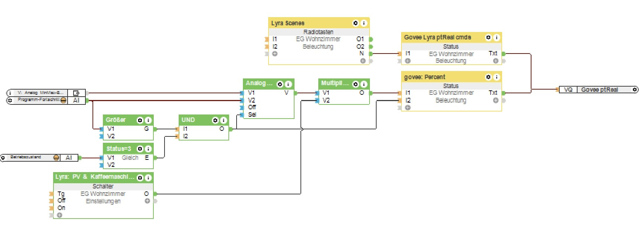The width and height of the screenshot is (644, 226).
Task: Show info icon of Lyra: PV & Kaffeemaschine block
Action: [148, 178]
